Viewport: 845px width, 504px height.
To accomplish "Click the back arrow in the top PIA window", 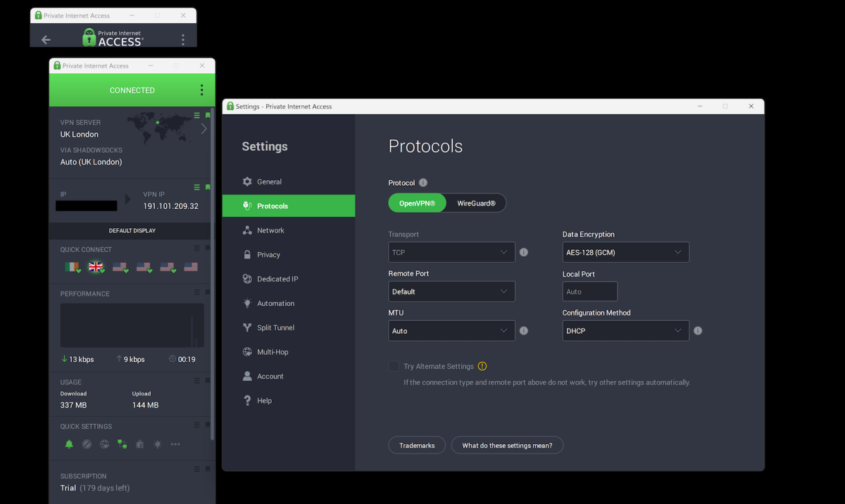I will click(46, 39).
